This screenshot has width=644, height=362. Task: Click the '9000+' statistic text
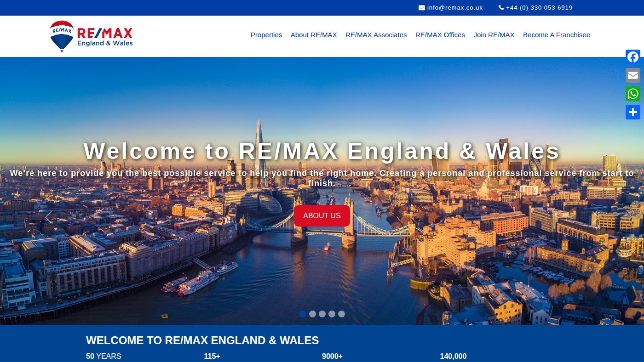tap(332, 356)
